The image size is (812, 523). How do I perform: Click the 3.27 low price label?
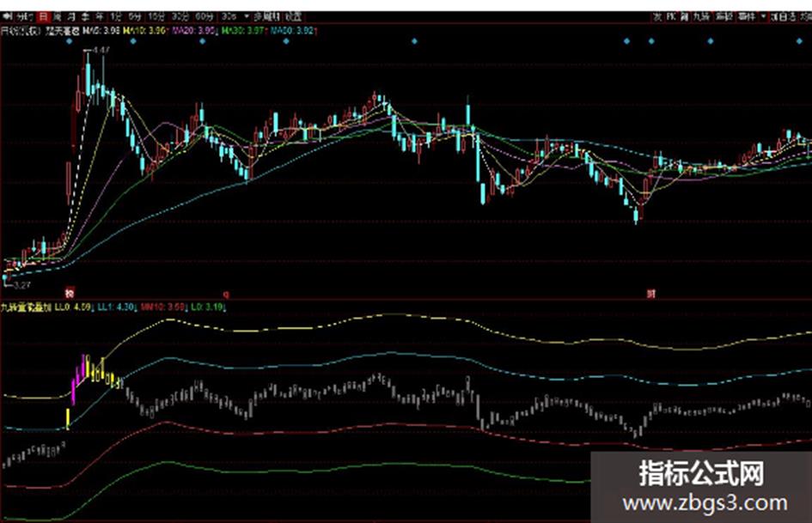[22, 285]
